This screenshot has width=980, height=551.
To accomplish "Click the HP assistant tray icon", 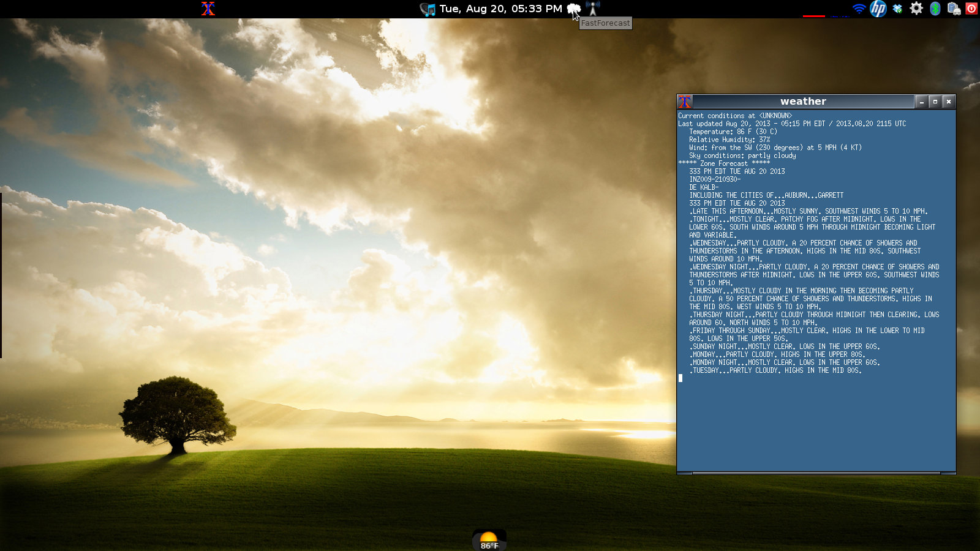I will pos(877,9).
